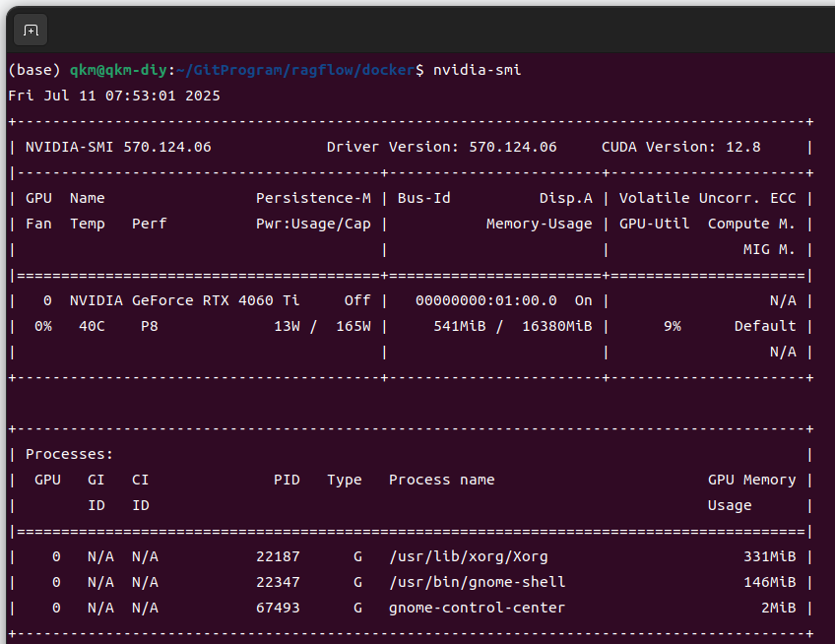Click the prompt path ~/GitProgram/ragflow/docker
The image size is (835, 644).
click(295, 70)
